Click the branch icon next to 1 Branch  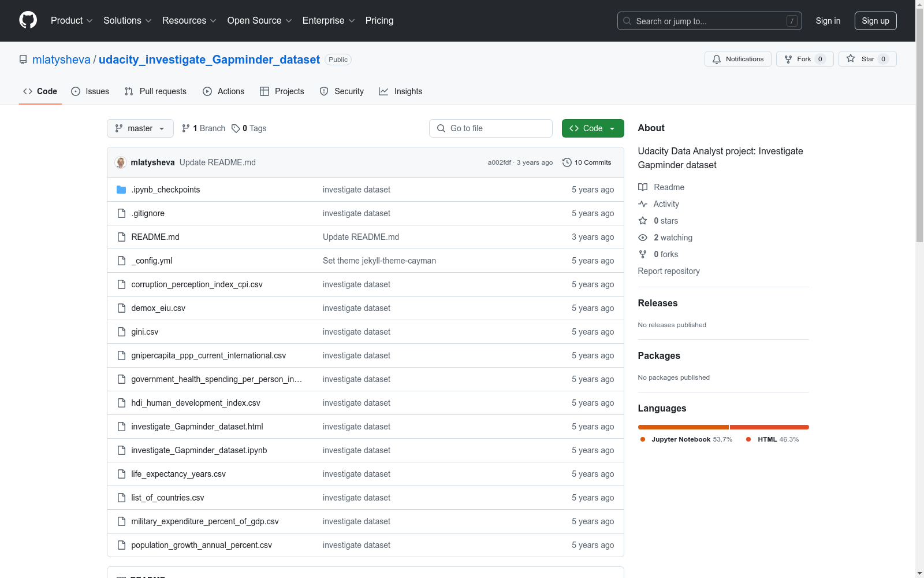click(x=186, y=128)
